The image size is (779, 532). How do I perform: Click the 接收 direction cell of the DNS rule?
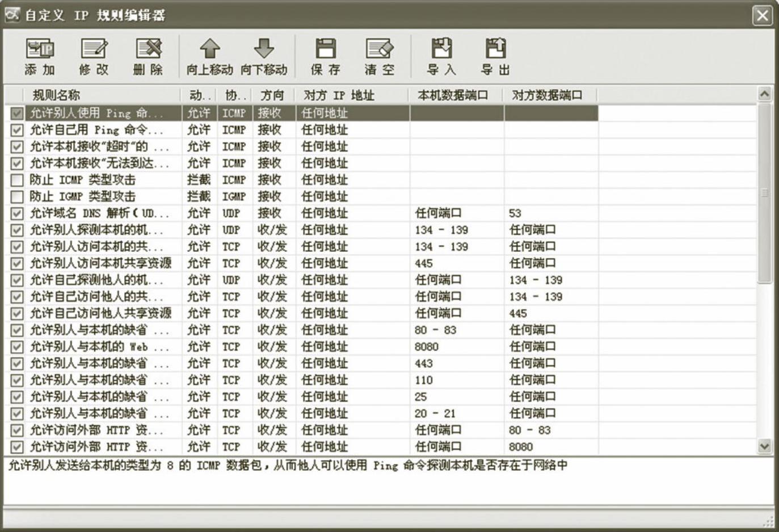coord(270,213)
